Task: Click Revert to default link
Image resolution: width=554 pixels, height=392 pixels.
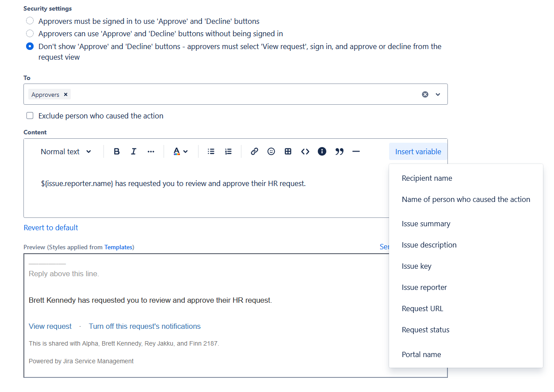Action: pos(51,228)
